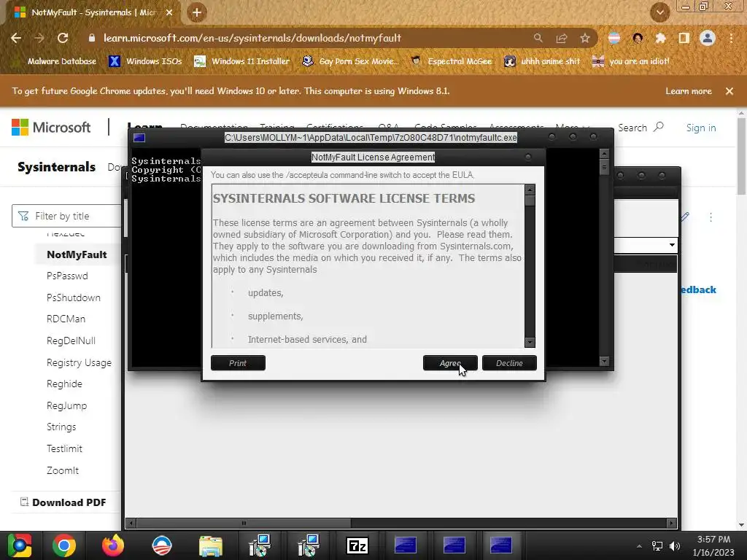Open Firefox from the taskbar
Viewport: 747px width, 560px height.
(x=113, y=545)
